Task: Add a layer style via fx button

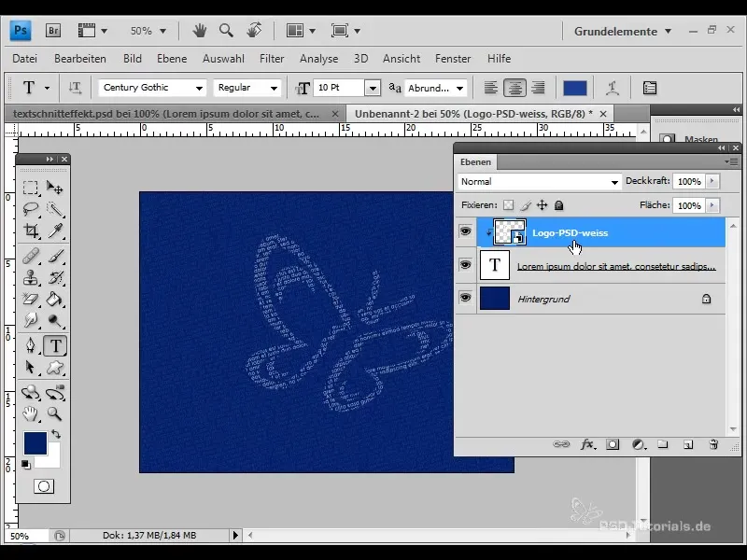Action: click(587, 444)
